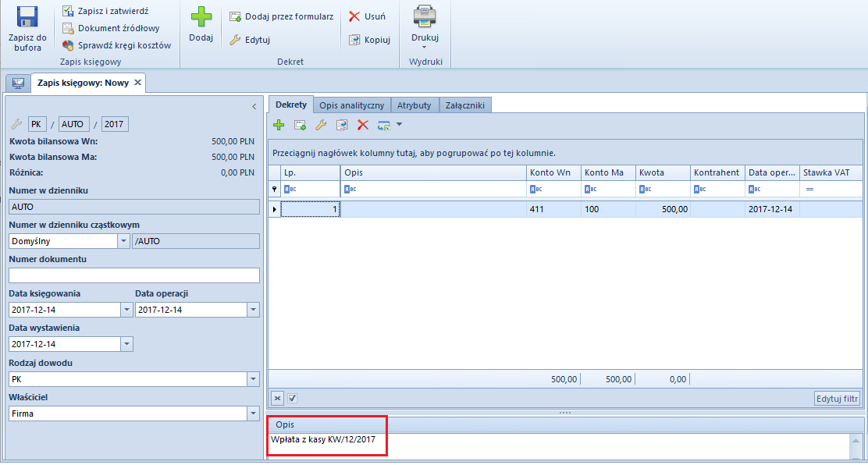Click small green plus in grid toolbar
This screenshot has height=465, width=868.
[x=279, y=125]
